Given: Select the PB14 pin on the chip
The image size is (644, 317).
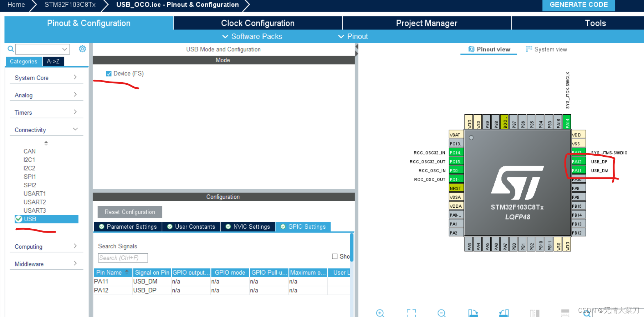Looking at the screenshot, I should 578,215.
